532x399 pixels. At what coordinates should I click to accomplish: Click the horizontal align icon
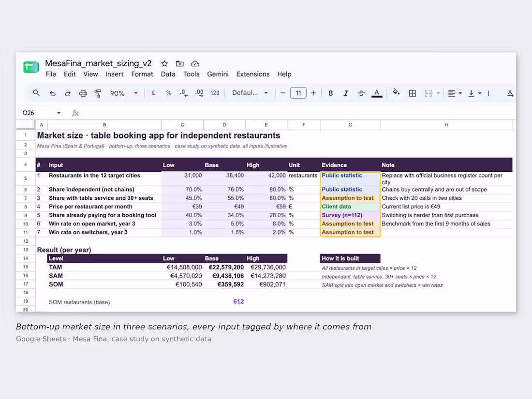tap(451, 93)
